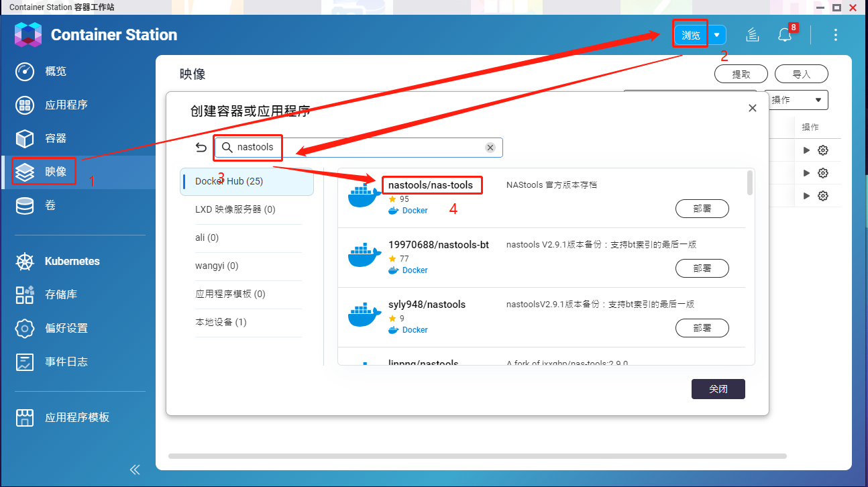This screenshot has height=487, width=868.
Task: Open the notifications bell icon
Action: click(x=785, y=35)
